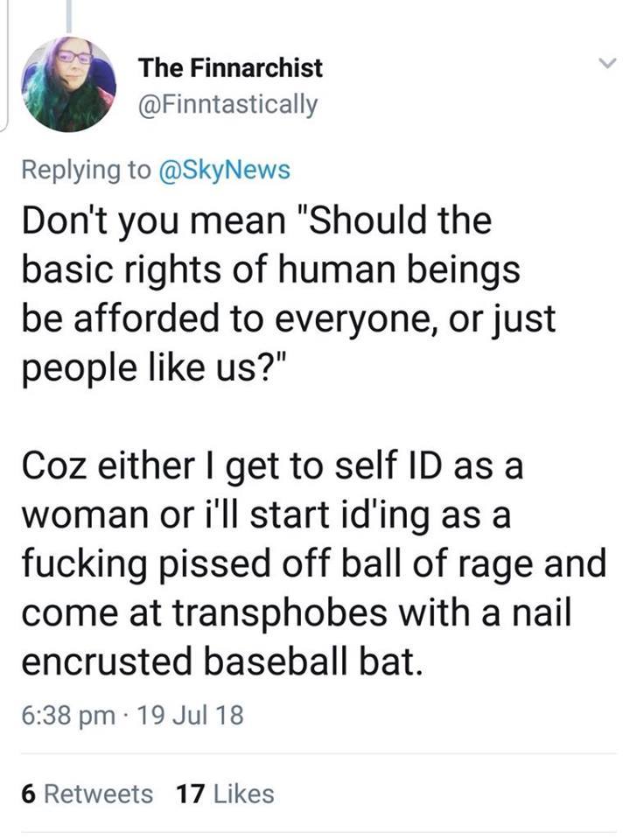The image size is (630, 840).
Task: Open The Finnarchist display name
Action: 231,66
